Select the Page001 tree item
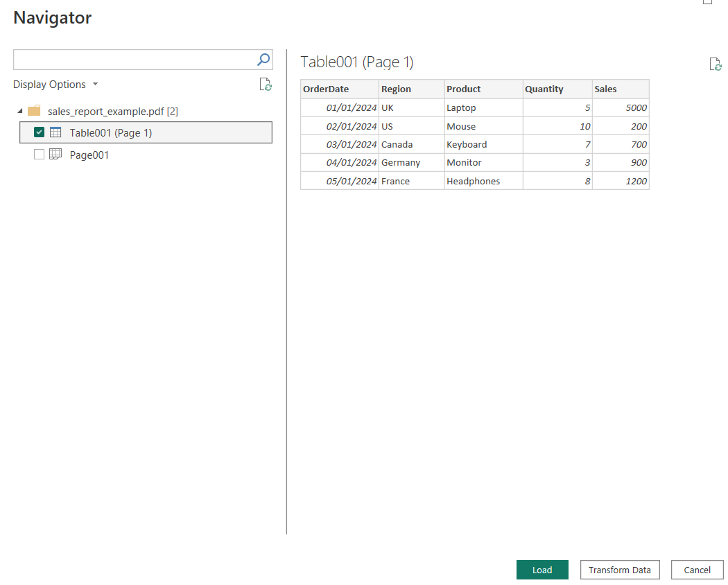Viewport: 728px width, 585px height. click(89, 155)
